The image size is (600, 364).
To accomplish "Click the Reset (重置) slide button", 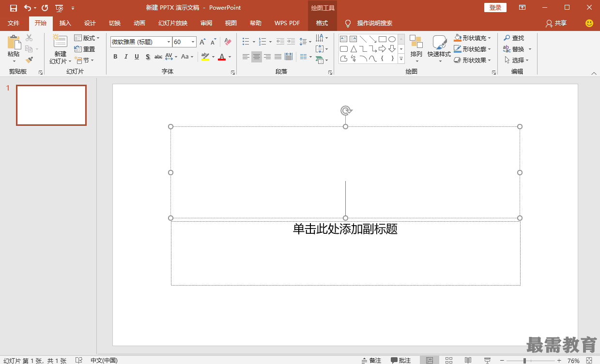I will 85,49.
